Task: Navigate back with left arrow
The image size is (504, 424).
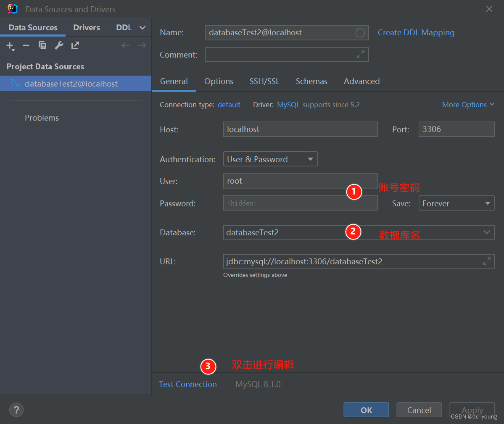Action: click(125, 46)
